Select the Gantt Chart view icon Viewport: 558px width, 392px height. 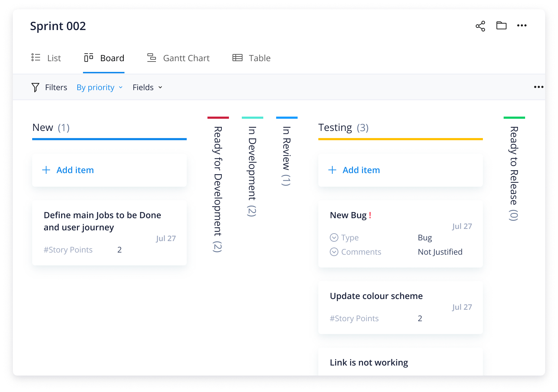[152, 57]
